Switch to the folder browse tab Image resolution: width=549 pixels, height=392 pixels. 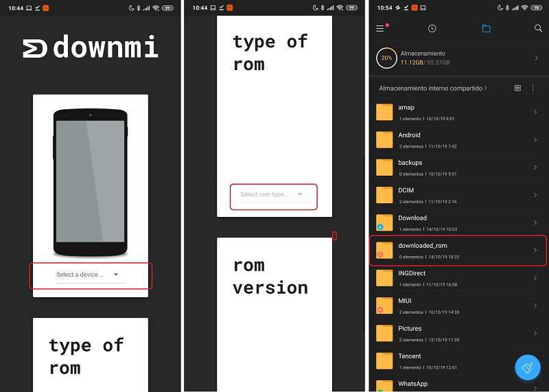[486, 28]
